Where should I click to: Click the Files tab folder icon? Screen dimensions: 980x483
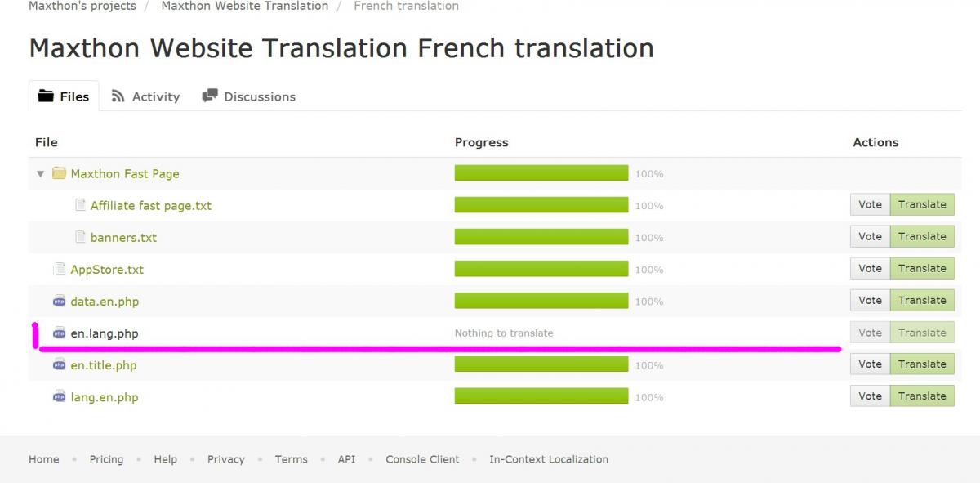tap(46, 96)
